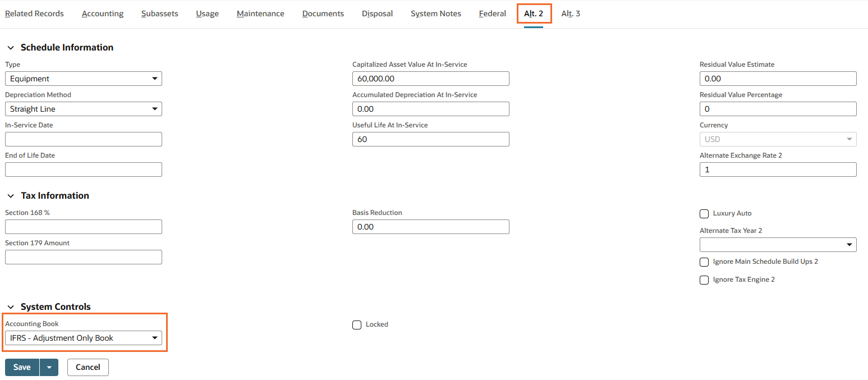
Task: Toggle the Locked checkbox
Action: [x=357, y=325]
